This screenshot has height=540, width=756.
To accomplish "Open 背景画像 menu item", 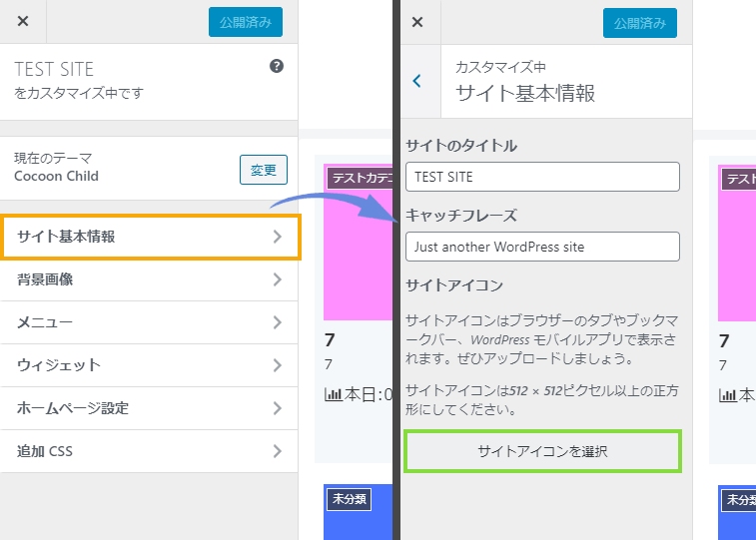I will click(x=149, y=279).
